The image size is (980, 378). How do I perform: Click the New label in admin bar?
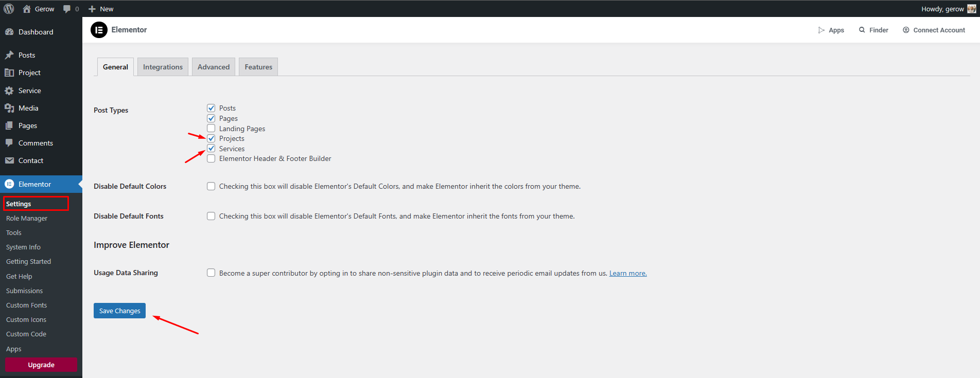pyautogui.click(x=107, y=9)
